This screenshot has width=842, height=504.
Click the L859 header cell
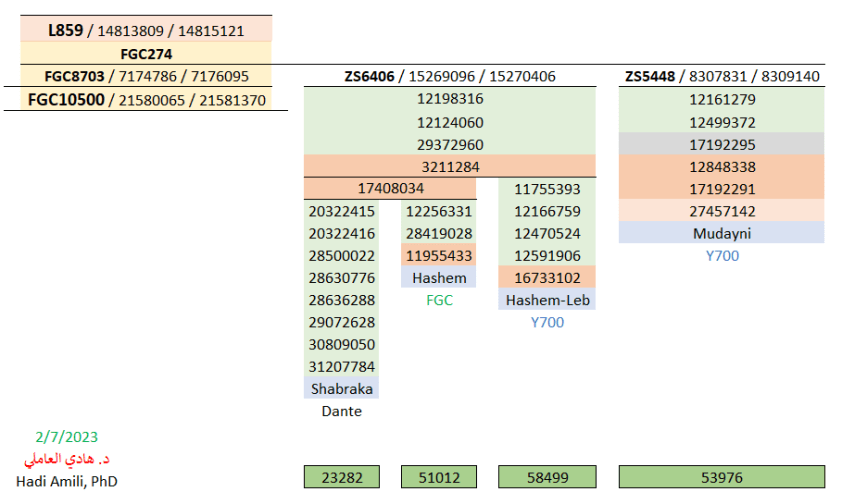pyautogui.click(x=146, y=30)
